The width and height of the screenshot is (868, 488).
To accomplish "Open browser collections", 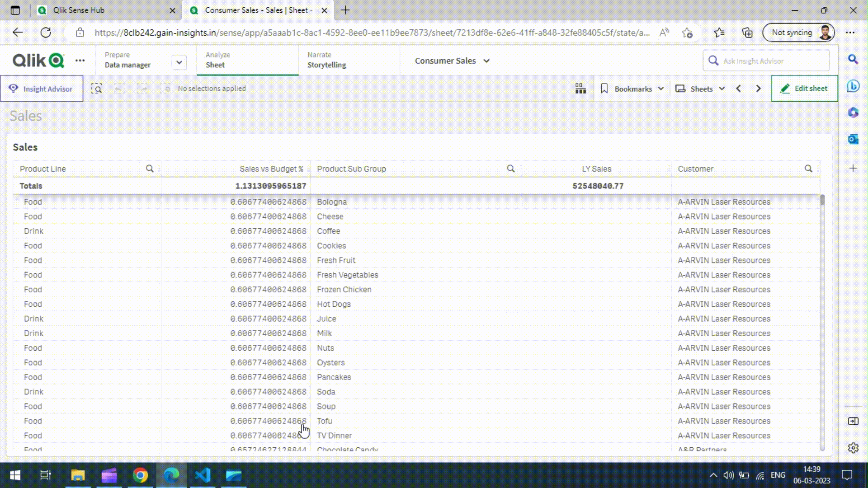I will tap(747, 33).
